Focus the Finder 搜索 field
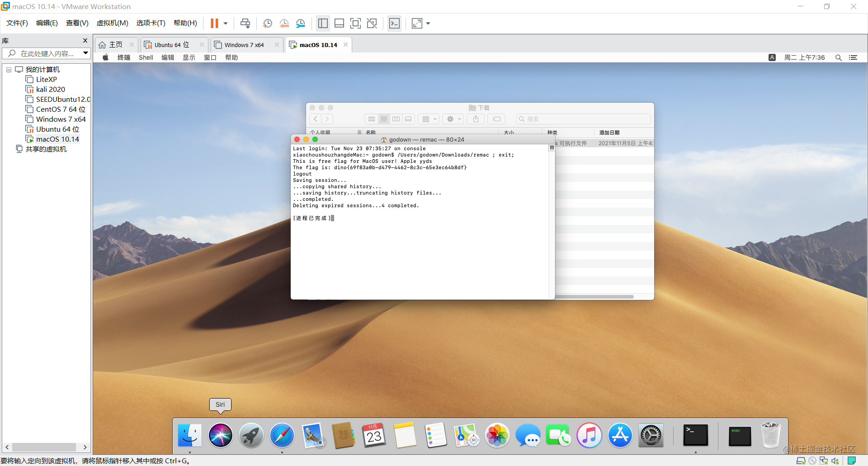Image resolution: width=868 pixels, height=466 pixels. pyautogui.click(x=583, y=119)
